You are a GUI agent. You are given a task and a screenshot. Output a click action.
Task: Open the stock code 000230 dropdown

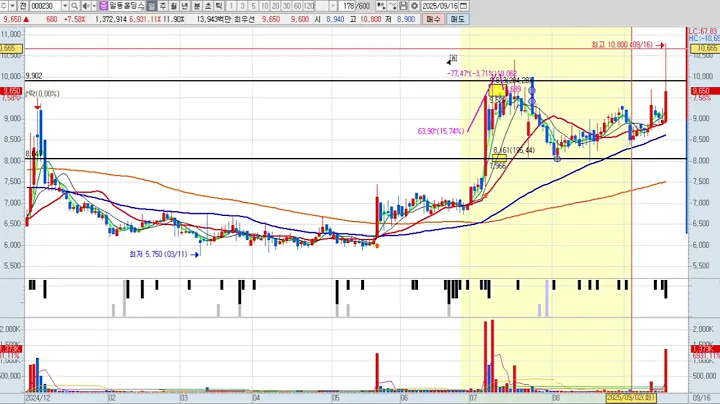point(65,6)
